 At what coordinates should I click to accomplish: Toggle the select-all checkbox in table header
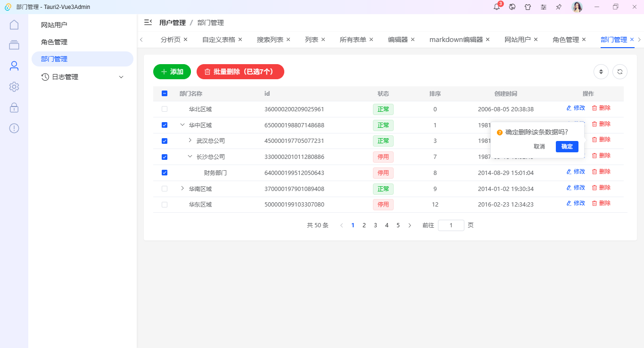pos(164,93)
